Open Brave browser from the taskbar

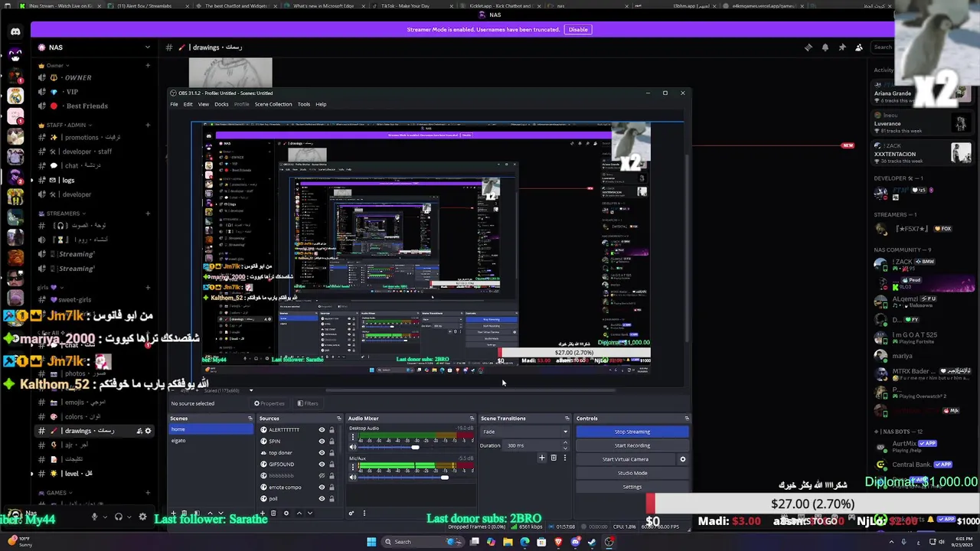pyautogui.click(x=558, y=542)
